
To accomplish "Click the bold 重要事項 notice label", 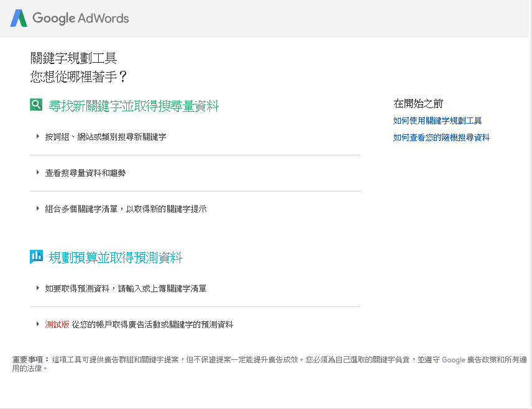I will tap(29, 359).
